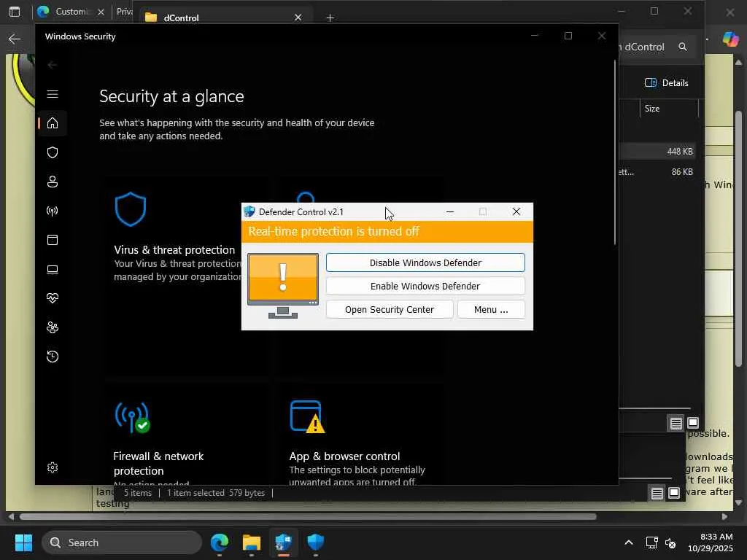Click the Firewall & network protection tile icon
Screen dimensions: 747x560
click(x=133, y=418)
